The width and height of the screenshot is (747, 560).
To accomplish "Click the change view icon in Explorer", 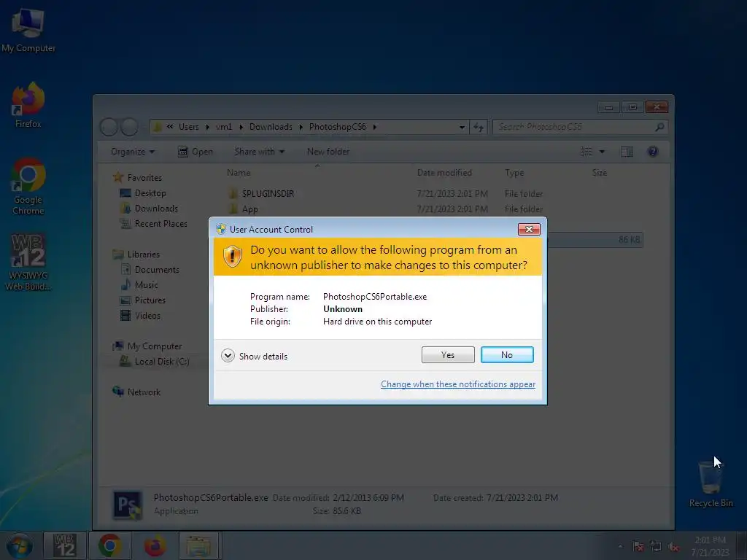I will coord(586,152).
